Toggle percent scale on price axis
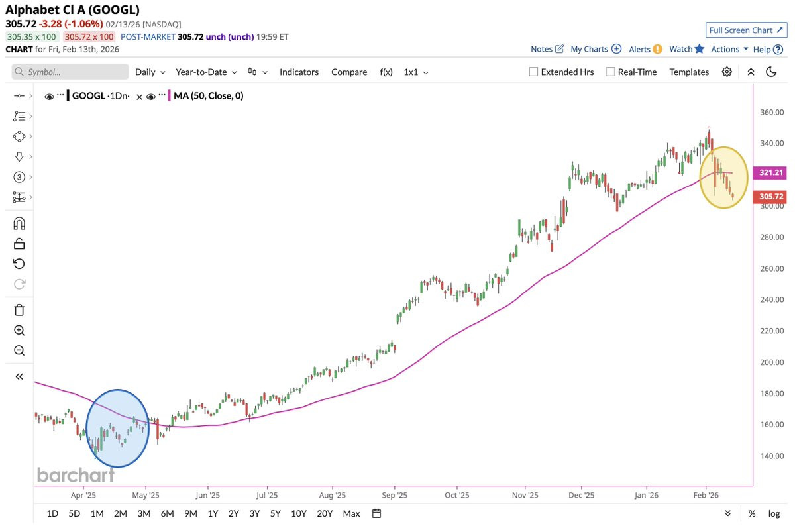 [752, 513]
